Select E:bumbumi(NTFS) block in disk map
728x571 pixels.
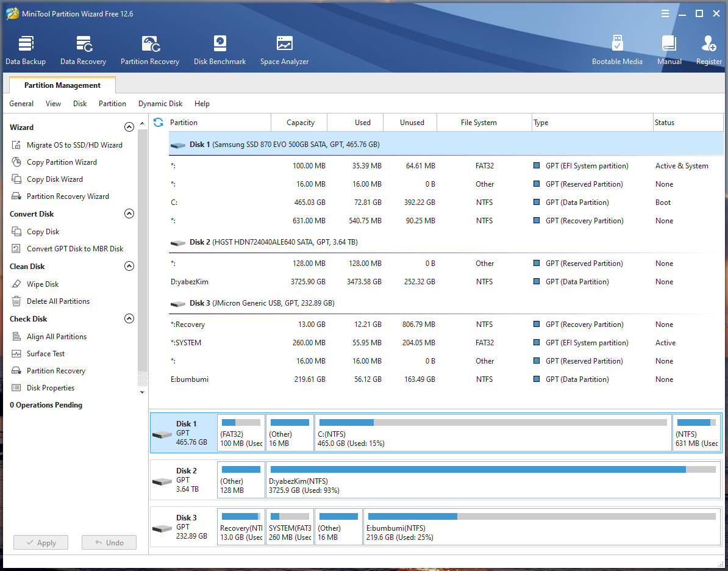coord(542,527)
